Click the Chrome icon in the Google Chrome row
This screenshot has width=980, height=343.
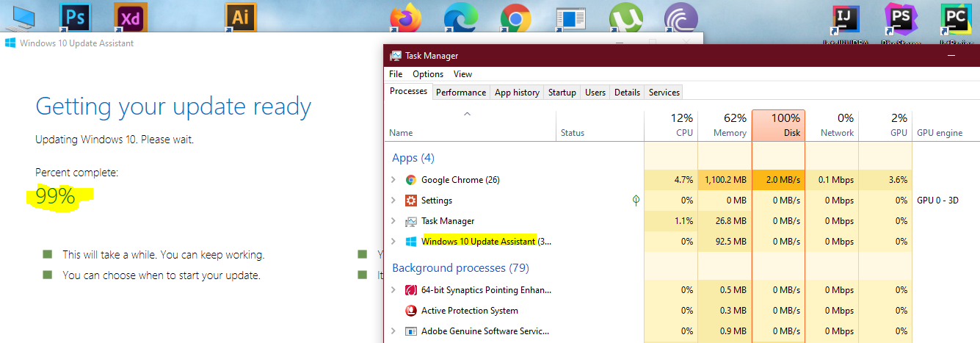(x=411, y=180)
